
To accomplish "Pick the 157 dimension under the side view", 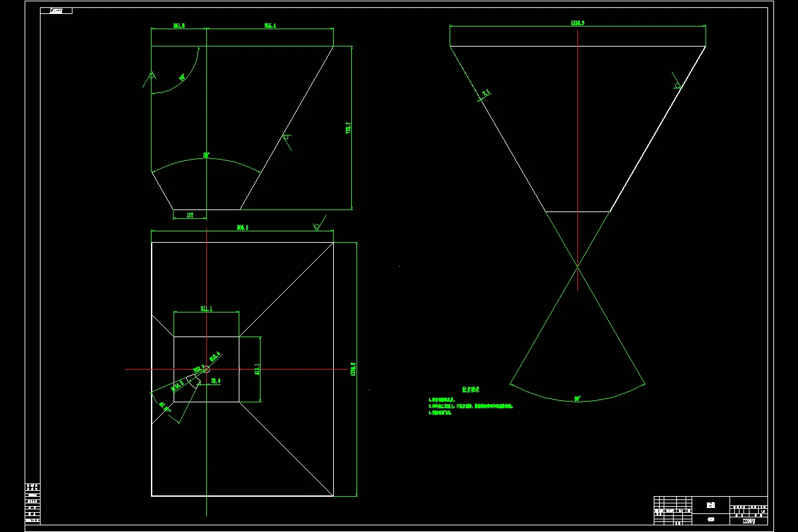I will [190, 215].
